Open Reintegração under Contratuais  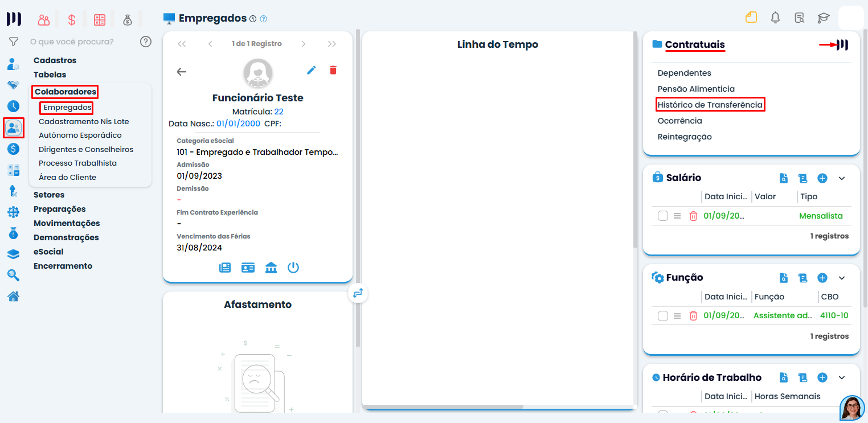(x=685, y=137)
